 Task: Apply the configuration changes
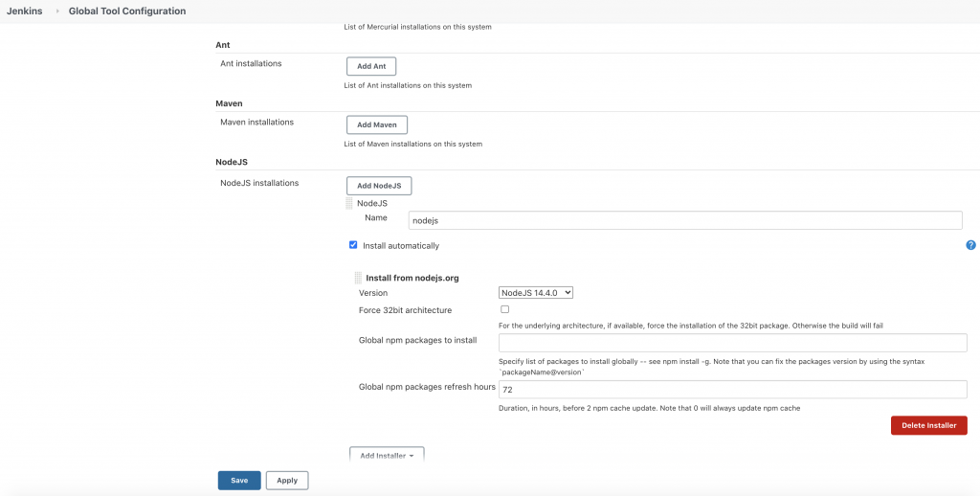[287, 481]
